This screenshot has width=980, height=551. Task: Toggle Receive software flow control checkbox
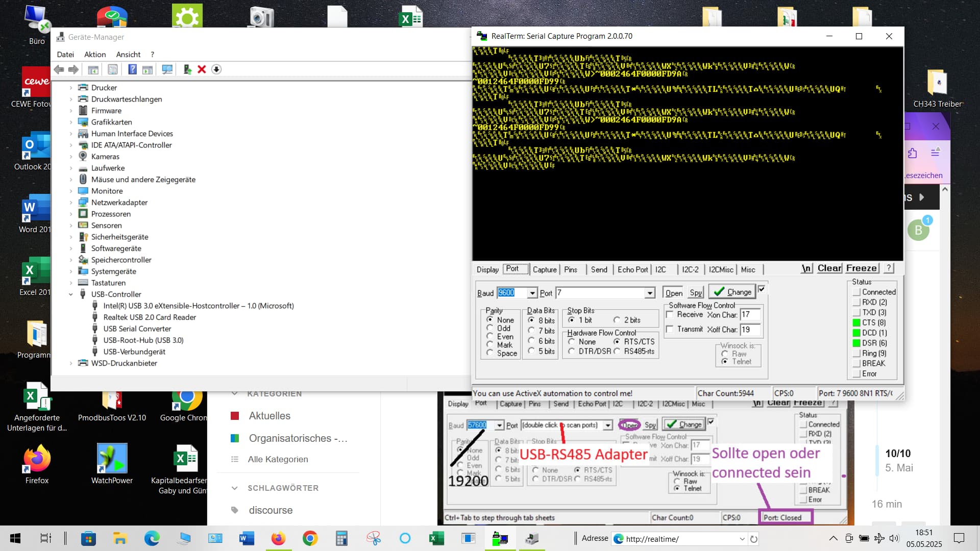click(x=670, y=315)
